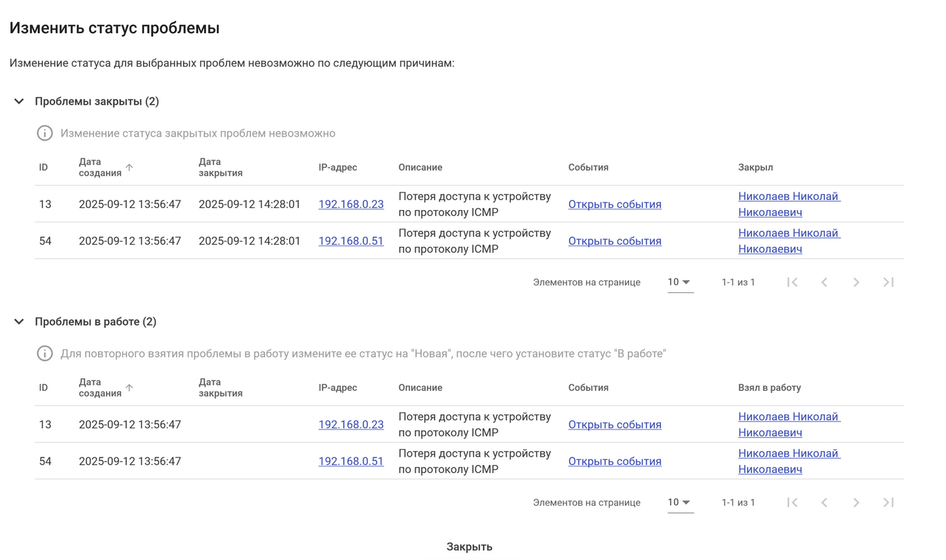Open items-per-page dropdown in closed problems table
This screenshot has width=946, height=560.
[x=679, y=282]
